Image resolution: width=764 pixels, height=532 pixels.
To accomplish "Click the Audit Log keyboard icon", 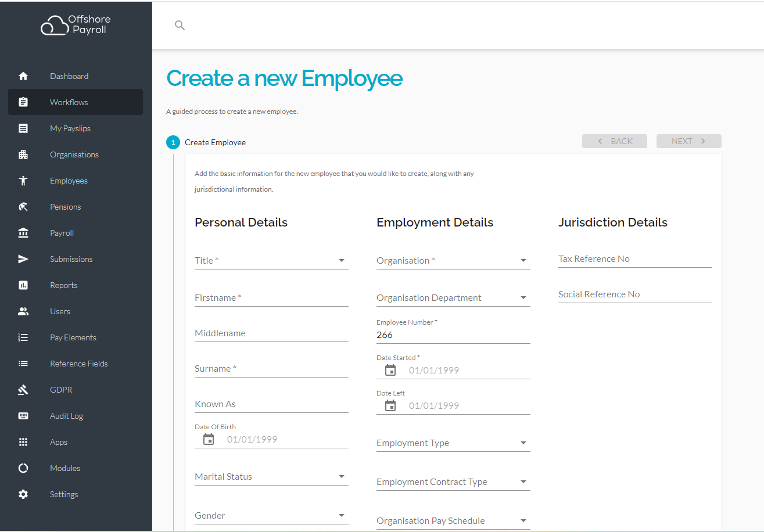I will 23,416.
